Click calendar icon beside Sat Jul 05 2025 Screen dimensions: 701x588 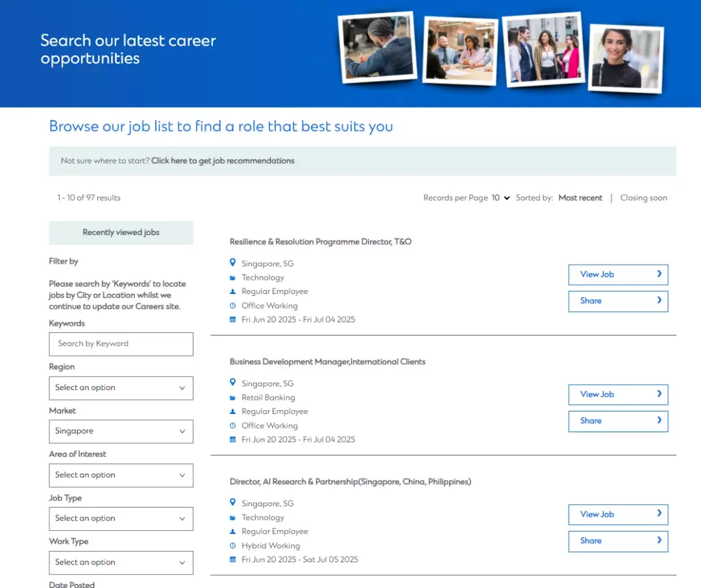point(232,559)
